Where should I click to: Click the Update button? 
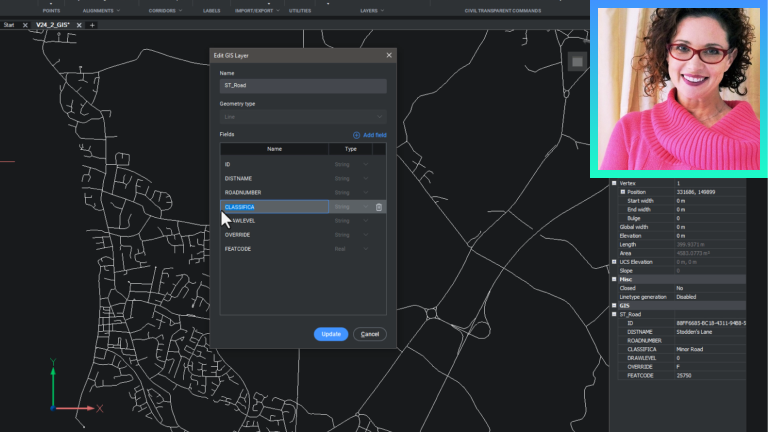coord(331,334)
